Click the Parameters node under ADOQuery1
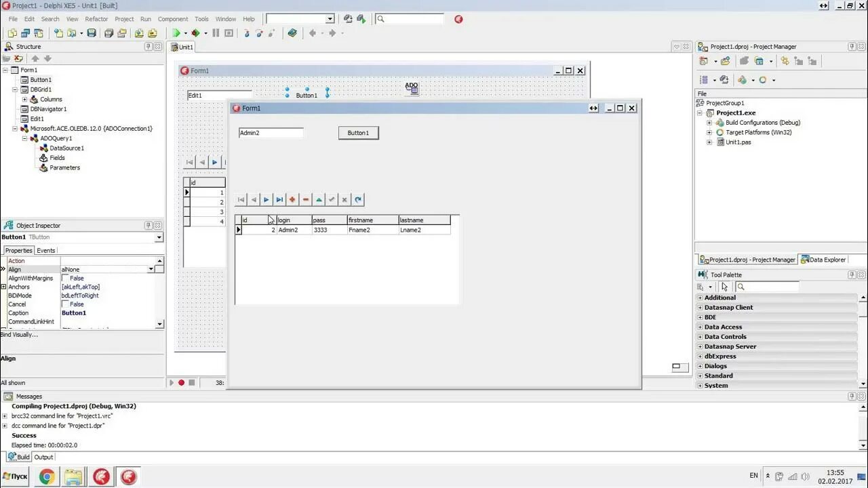 (x=64, y=168)
